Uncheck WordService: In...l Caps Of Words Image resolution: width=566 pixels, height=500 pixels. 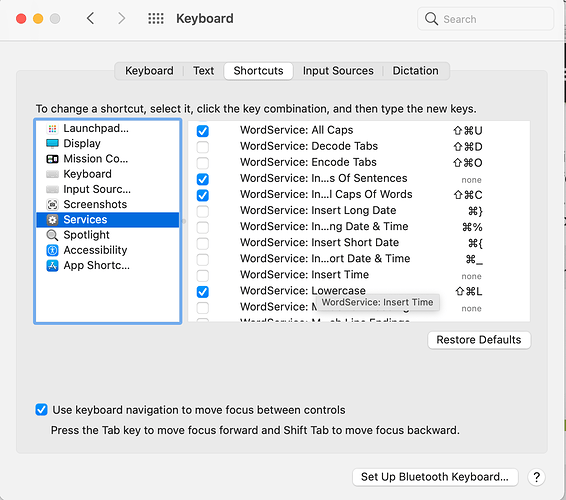pyautogui.click(x=203, y=195)
